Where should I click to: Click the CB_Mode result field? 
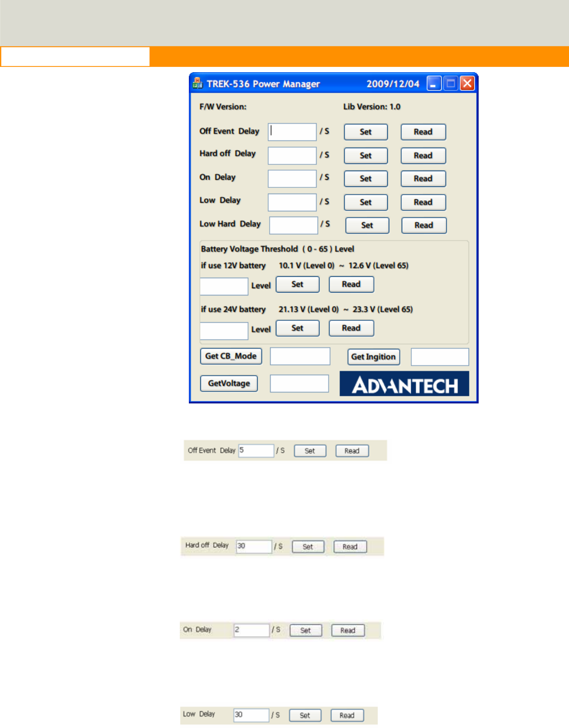pos(300,356)
